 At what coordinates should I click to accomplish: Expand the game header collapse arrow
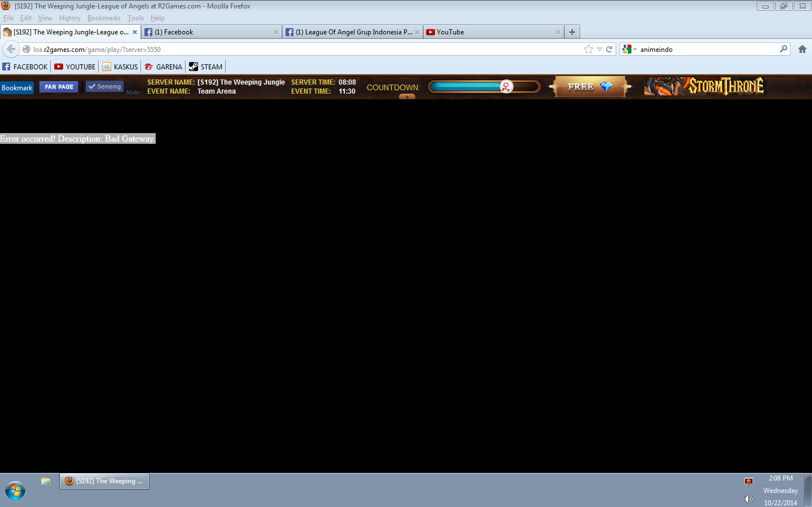(x=407, y=96)
